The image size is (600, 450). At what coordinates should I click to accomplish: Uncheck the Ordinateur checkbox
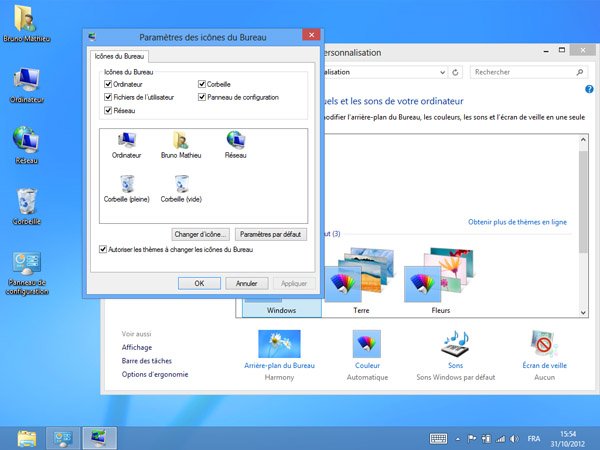[108, 84]
